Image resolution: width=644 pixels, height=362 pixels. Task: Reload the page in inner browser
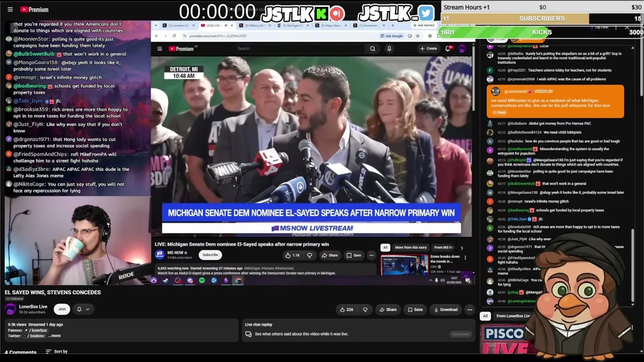(174, 36)
